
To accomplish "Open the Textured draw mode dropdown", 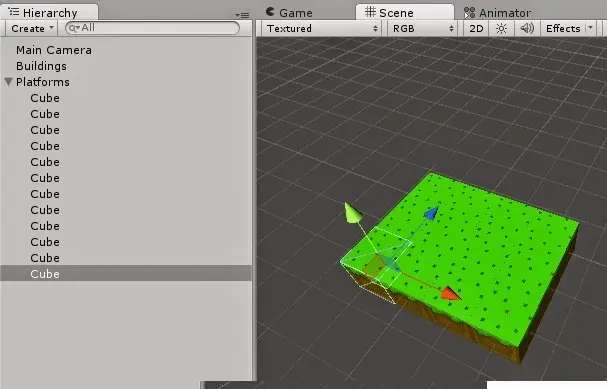I will (x=321, y=29).
